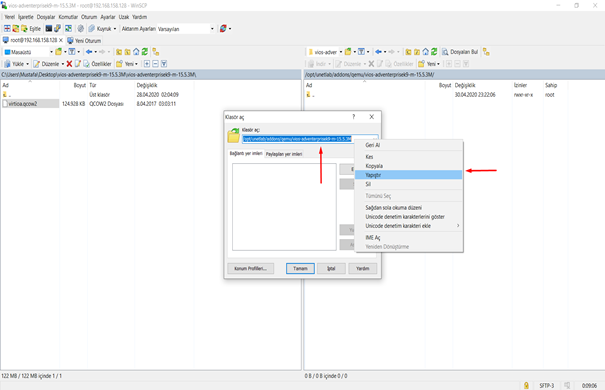Click the left panel blue back arrow
The width and height of the screenshot is (605, 390).
point(89,52)
